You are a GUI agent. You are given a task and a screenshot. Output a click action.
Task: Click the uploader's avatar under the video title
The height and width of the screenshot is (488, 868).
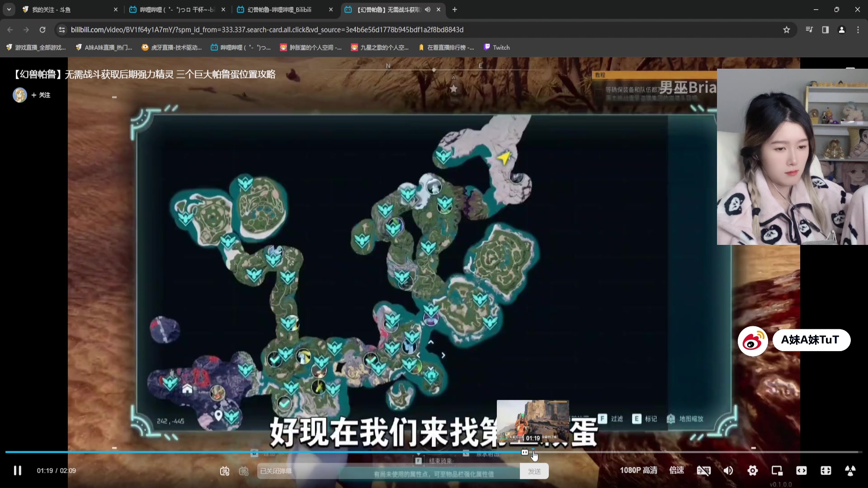(20, 95)
